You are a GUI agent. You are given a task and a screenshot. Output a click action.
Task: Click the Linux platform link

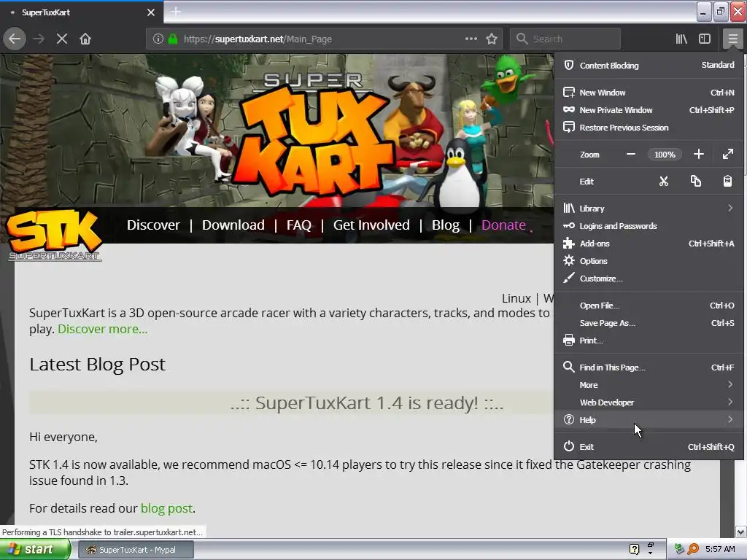516,298
